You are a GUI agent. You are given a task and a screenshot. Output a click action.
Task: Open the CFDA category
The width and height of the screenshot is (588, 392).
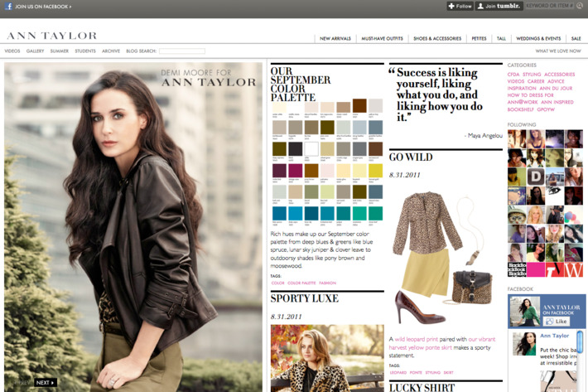[513, 75]
